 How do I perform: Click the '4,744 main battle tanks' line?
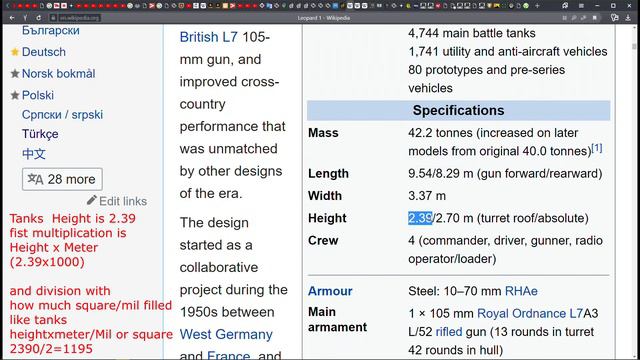pos(472,33)
